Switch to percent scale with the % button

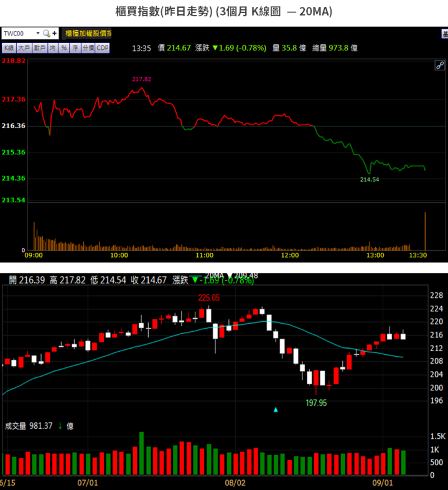click(63, 48)
